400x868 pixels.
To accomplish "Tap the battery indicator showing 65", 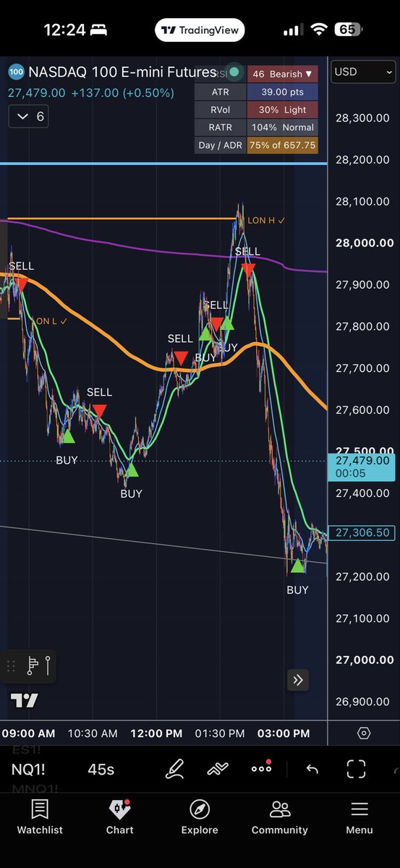I will click(348, 30).
